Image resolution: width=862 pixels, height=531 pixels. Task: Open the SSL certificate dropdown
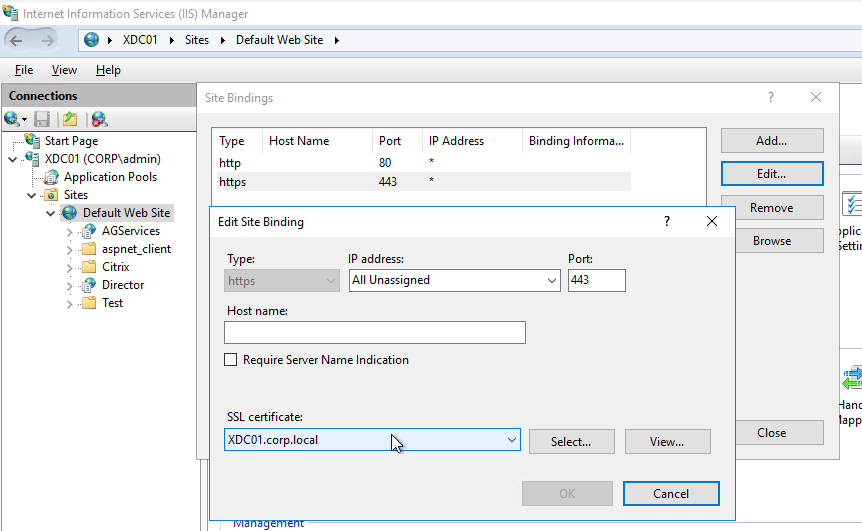512,440
